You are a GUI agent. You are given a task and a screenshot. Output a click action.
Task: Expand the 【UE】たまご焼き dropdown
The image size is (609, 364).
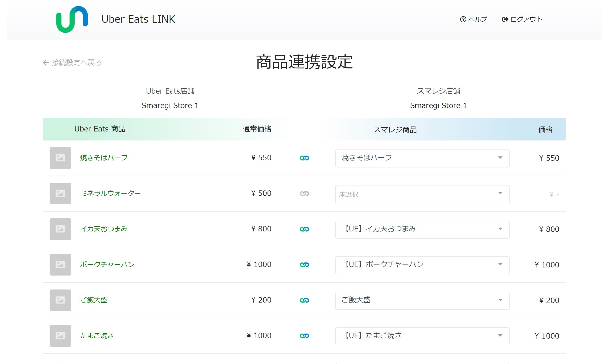422,336
